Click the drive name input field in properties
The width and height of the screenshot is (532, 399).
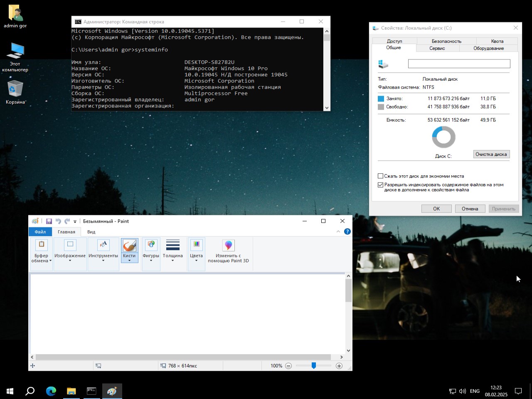459,63
